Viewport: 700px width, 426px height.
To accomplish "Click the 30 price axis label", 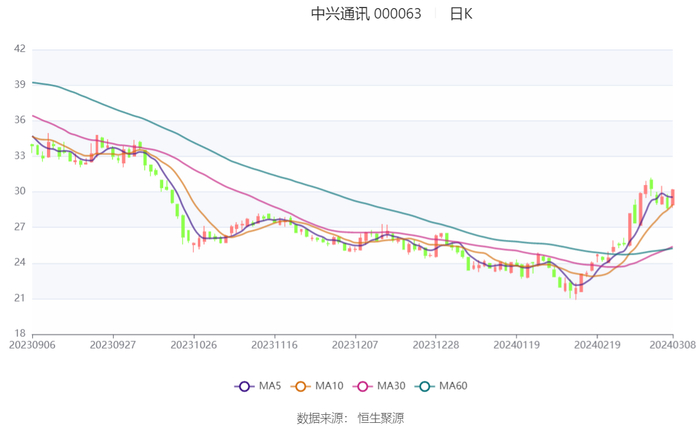I will 20,191.
